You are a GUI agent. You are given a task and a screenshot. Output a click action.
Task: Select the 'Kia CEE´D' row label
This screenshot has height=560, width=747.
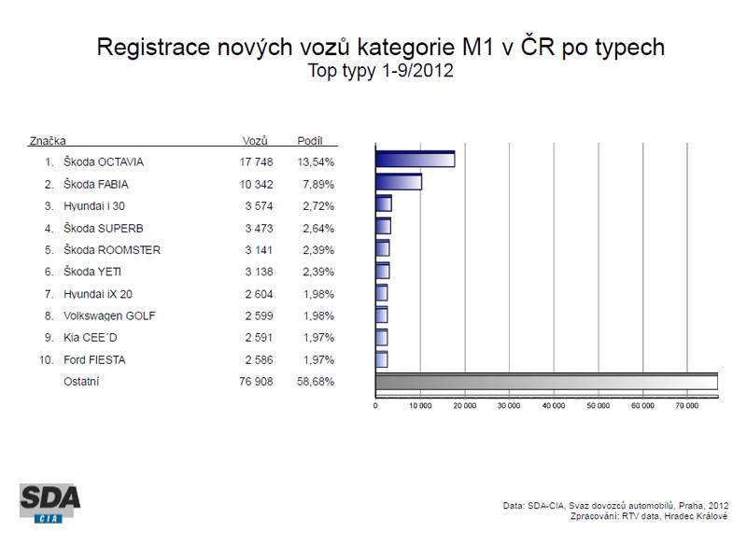point(90,338)
